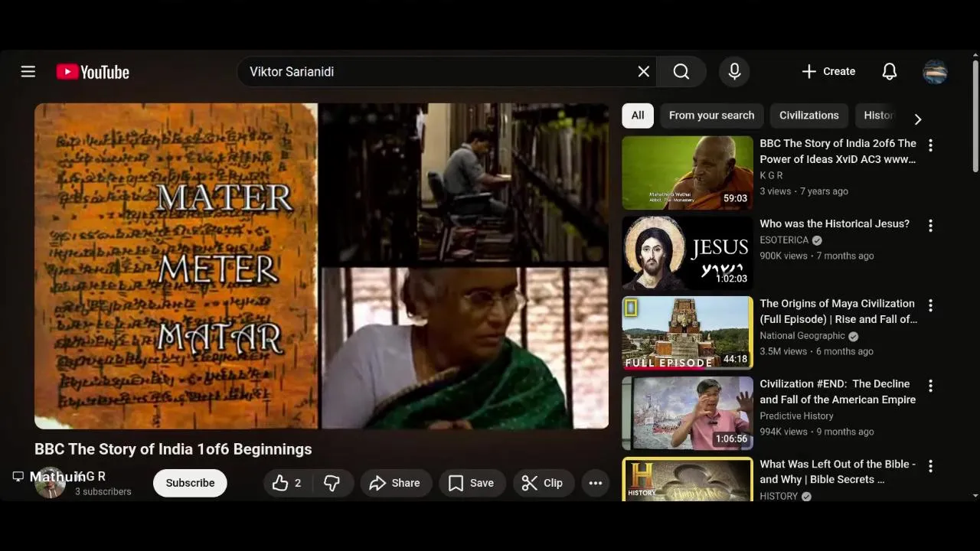Open the History channel Bible Secrets thumbnail

click(688, 479)
